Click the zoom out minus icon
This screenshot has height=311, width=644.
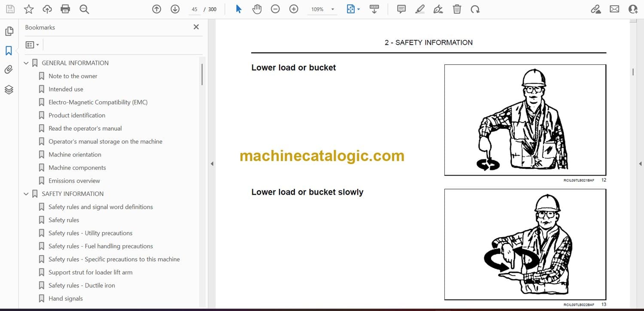(x=275, y=9)
